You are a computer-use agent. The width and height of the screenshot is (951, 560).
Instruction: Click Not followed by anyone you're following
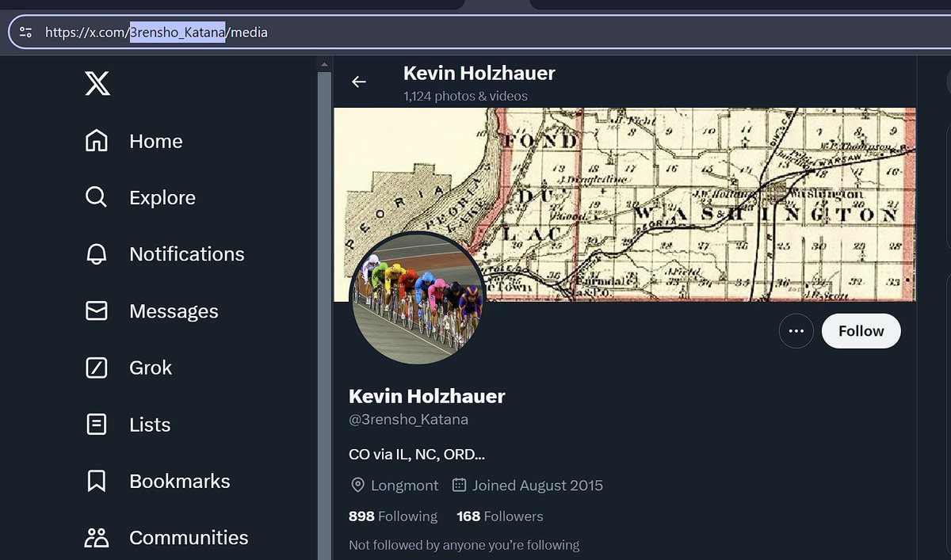(x=464, y=545)
